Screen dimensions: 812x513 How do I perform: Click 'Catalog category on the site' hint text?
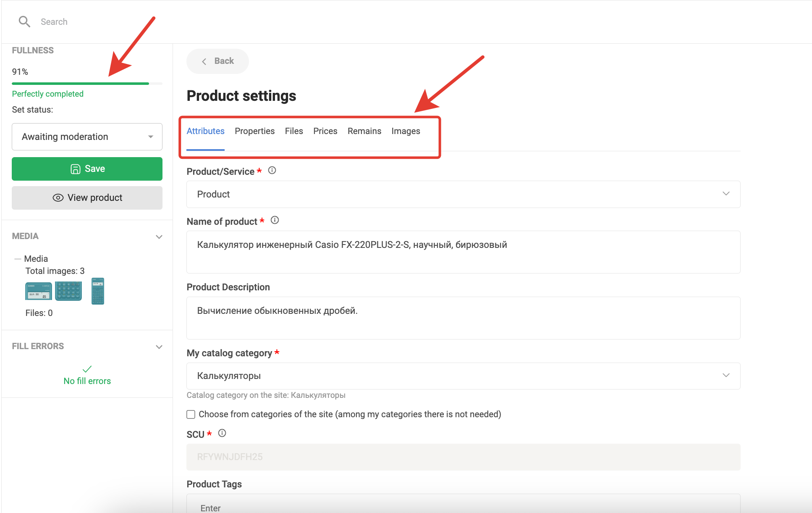(266, 395)
